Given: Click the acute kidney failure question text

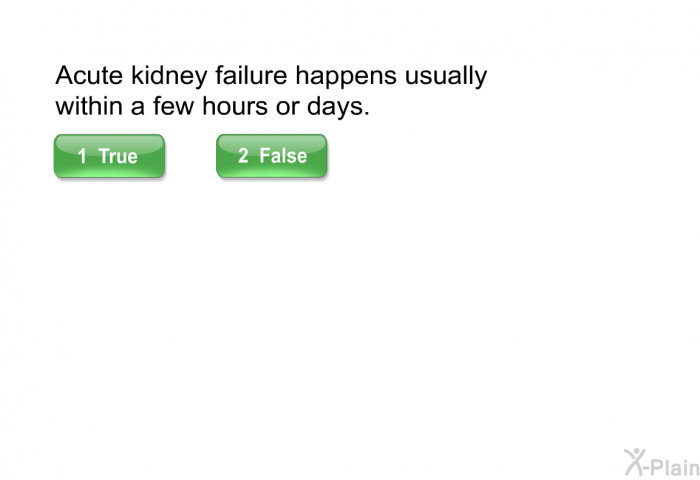Looking at the screenshot, I should 271,91.
